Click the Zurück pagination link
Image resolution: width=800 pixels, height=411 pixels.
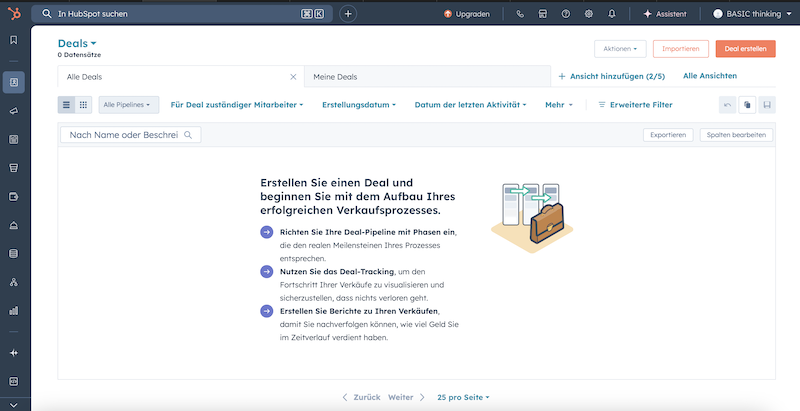[361, 397]
